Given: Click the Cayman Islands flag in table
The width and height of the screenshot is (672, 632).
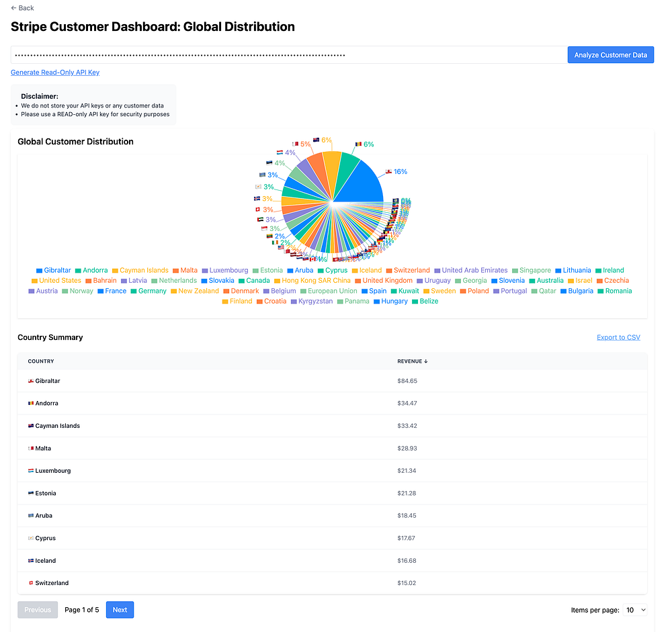Looking at the screenshot, I should [31, 426].
